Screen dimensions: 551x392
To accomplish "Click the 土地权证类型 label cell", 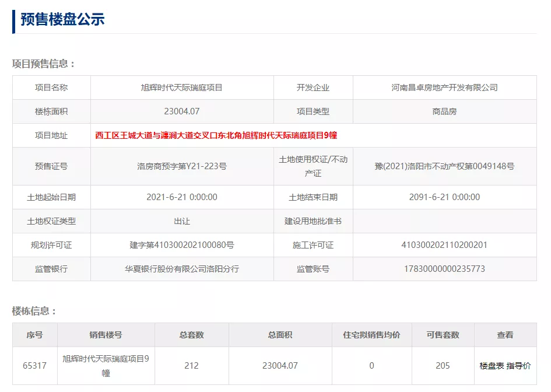I will [x=51, y=221].
